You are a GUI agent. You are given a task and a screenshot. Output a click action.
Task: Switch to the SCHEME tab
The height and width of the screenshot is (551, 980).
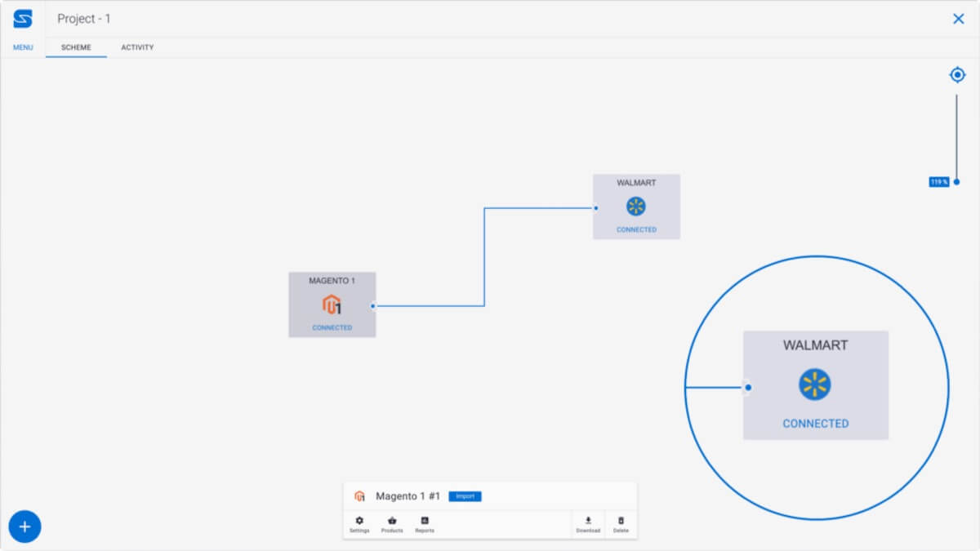(x=76, y=47)
